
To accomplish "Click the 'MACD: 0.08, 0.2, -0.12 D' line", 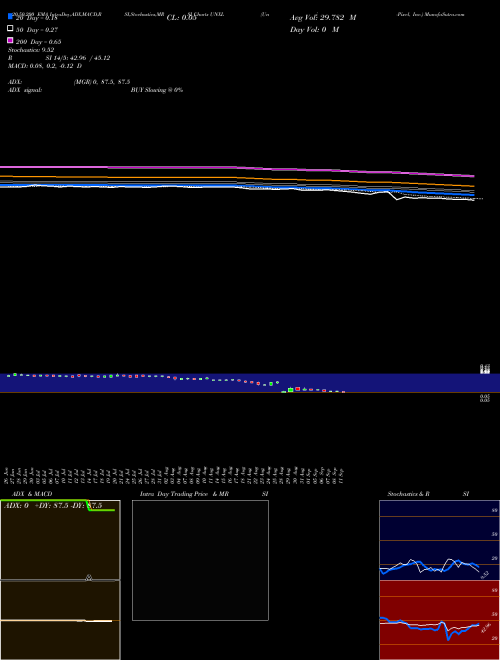I will coord(45,66).
